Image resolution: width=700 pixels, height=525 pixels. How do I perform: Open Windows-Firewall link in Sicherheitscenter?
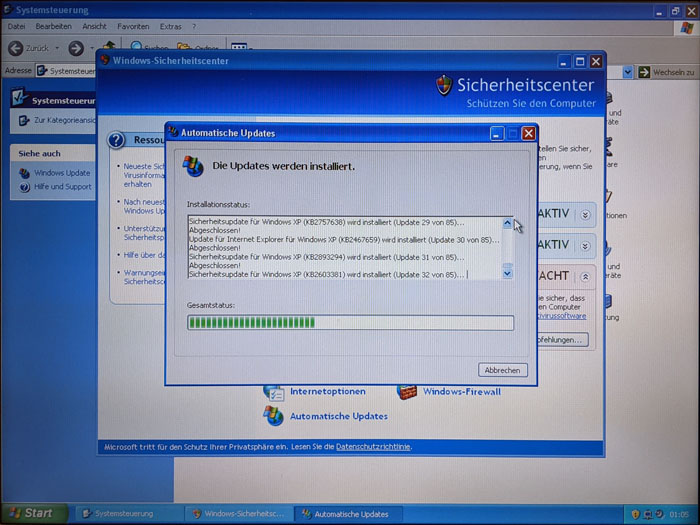462,392
